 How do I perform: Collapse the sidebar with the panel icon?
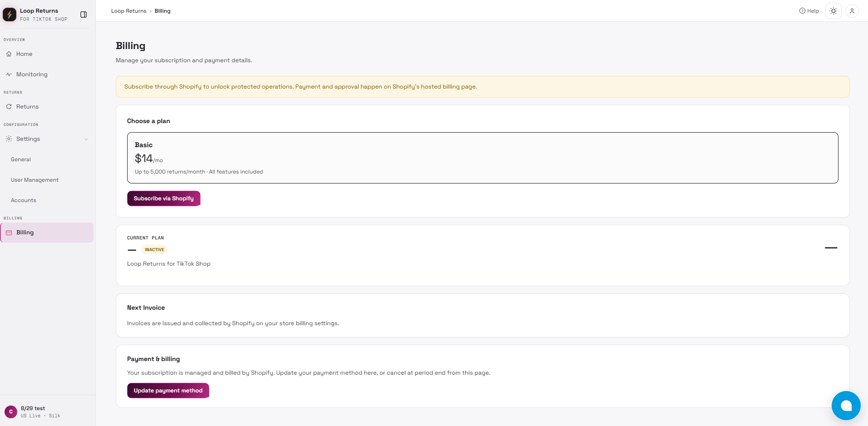coord(84,15)
